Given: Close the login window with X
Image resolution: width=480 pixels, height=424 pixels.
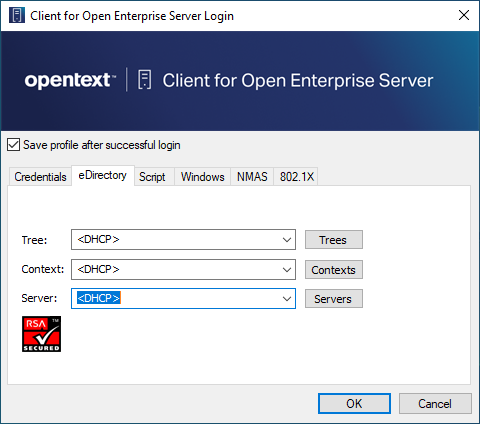Looking at the screenshot, I should [x=464, y=15].
